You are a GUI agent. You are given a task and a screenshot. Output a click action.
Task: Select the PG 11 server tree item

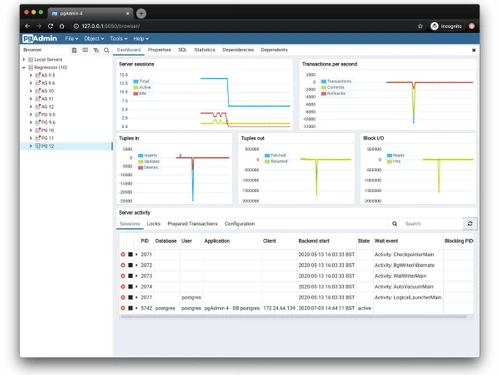[47, 138]
